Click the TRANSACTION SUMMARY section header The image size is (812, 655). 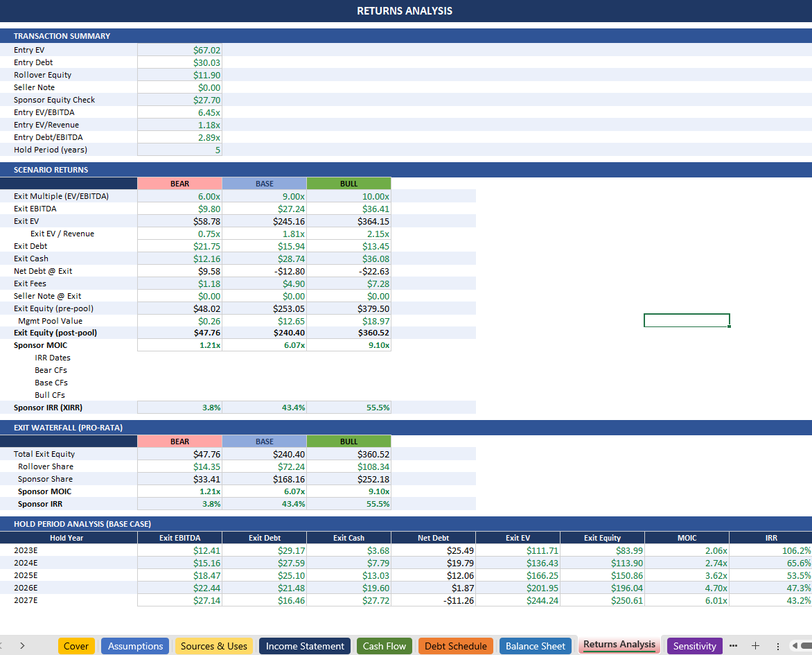tap(406, 36)
